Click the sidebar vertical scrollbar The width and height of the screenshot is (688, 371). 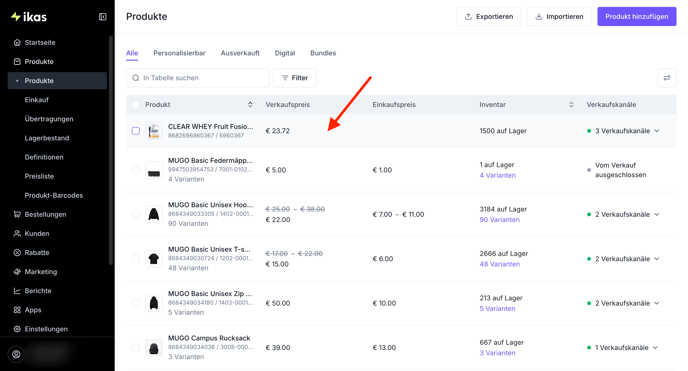111,150
